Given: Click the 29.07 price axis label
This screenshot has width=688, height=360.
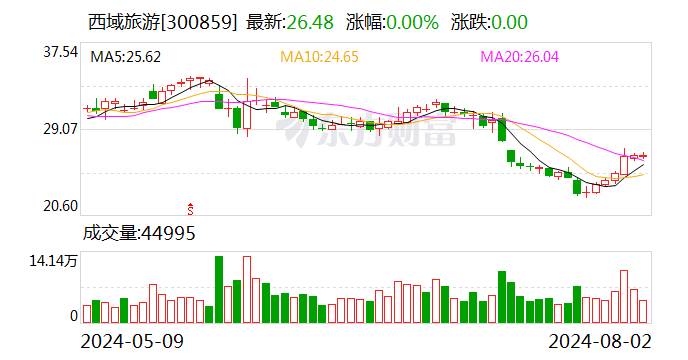Looking at the screenshot, I should point(61,129).
